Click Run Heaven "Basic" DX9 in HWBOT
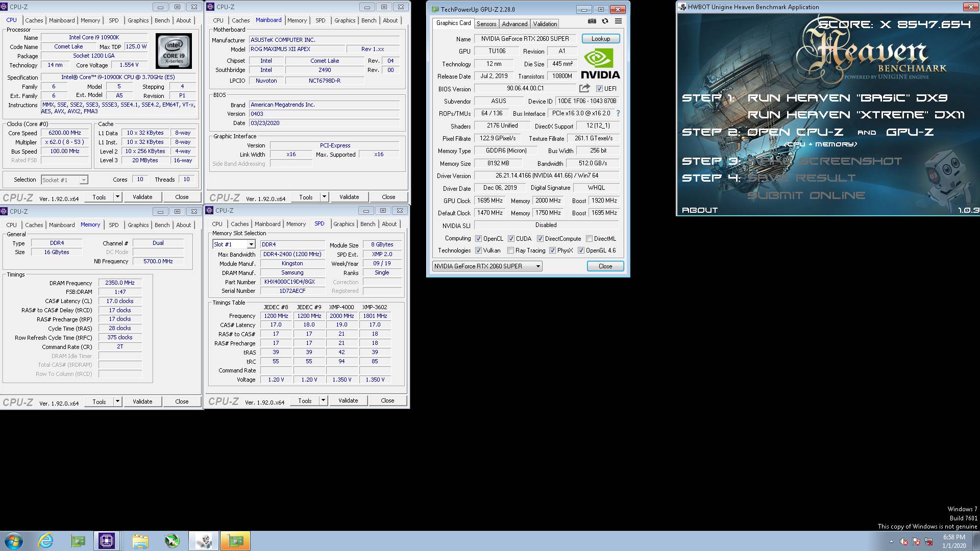The width and height of the screenshot is (980, 551). click(x=848, y=97)
